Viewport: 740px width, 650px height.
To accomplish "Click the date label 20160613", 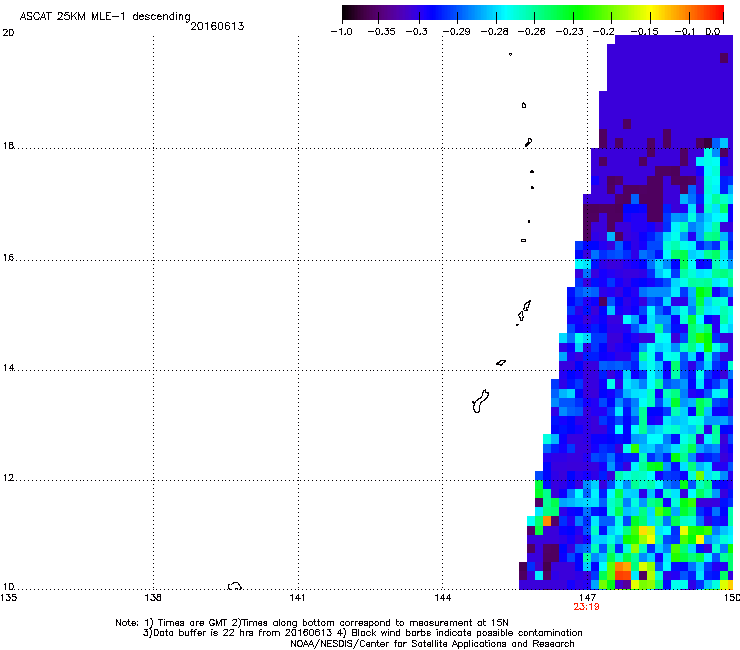I will (x=217, y=26).
